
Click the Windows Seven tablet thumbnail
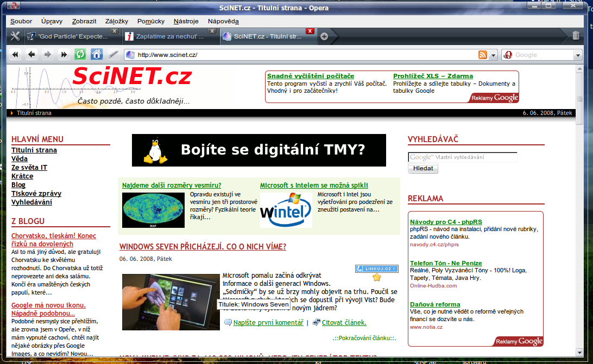tap(171, 302)
